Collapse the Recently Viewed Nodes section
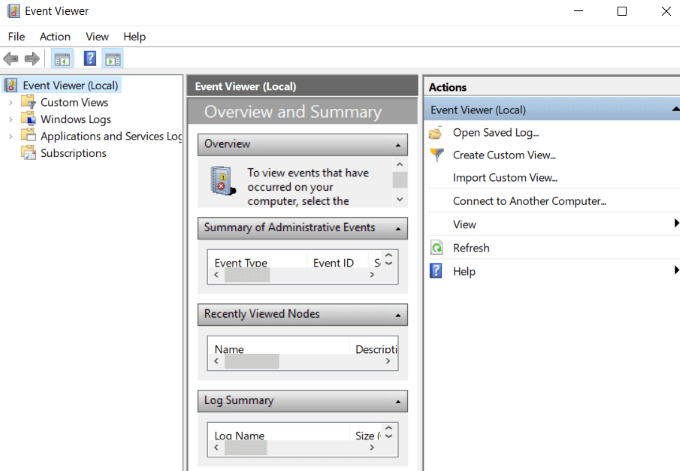 [398, 315]
